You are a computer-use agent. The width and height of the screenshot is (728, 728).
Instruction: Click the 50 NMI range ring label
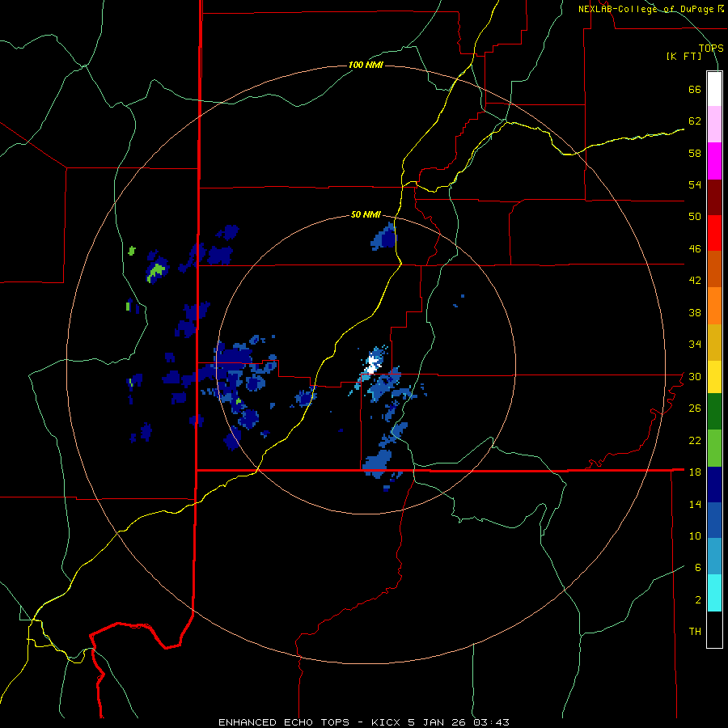click(x=366, y=214)
